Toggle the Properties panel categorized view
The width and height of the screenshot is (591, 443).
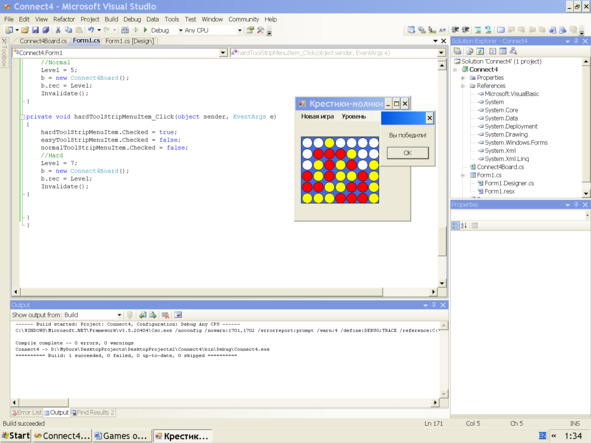(x=455, y=225)
